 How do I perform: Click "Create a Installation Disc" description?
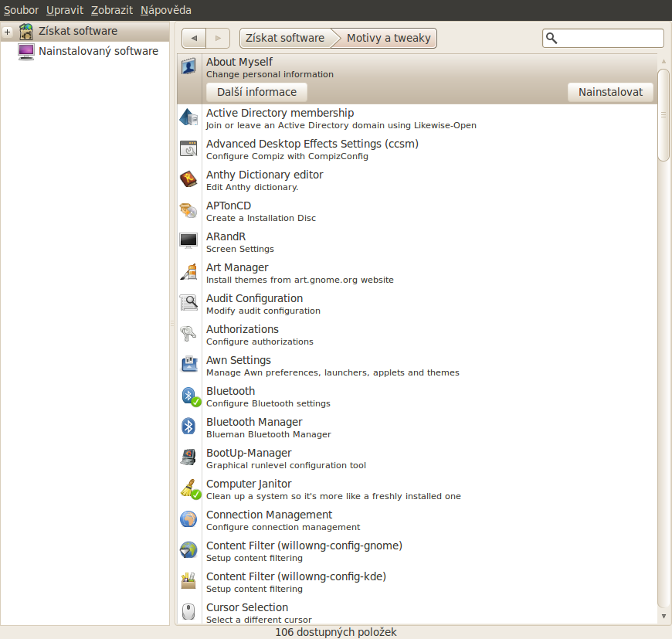[x=261, y=218]
